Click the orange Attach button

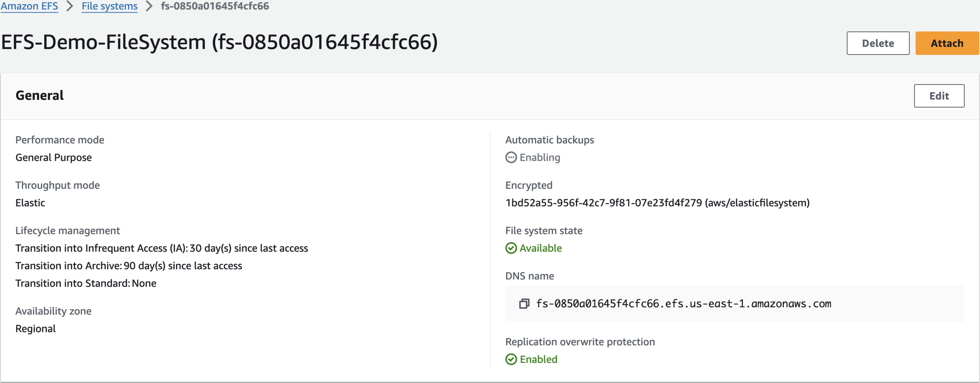(x=947, y=43)
